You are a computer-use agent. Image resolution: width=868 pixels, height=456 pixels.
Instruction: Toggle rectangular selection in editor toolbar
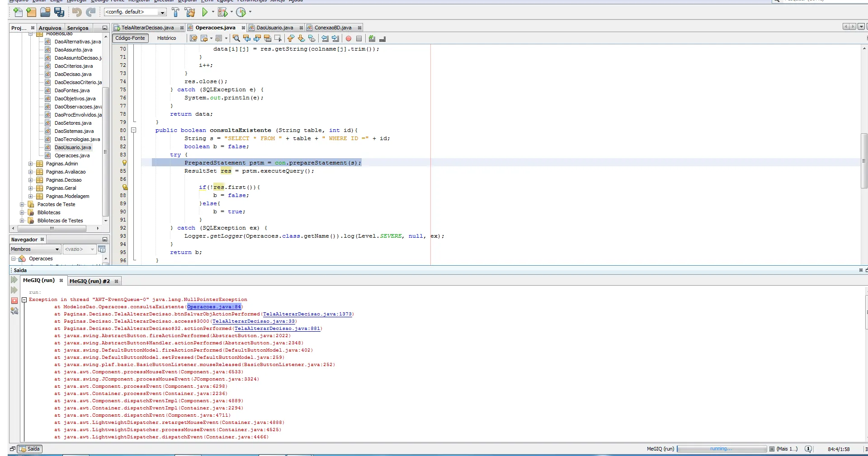coord(278,38)
